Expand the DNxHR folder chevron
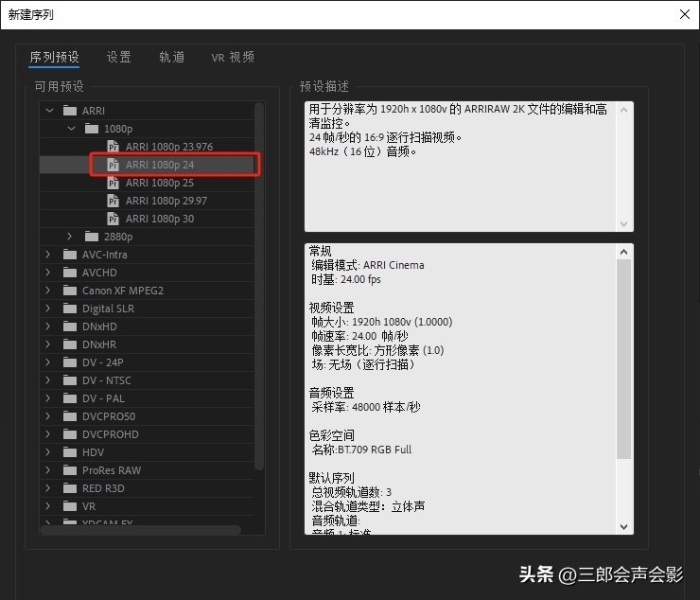700x600 pixels. point(47,344)
